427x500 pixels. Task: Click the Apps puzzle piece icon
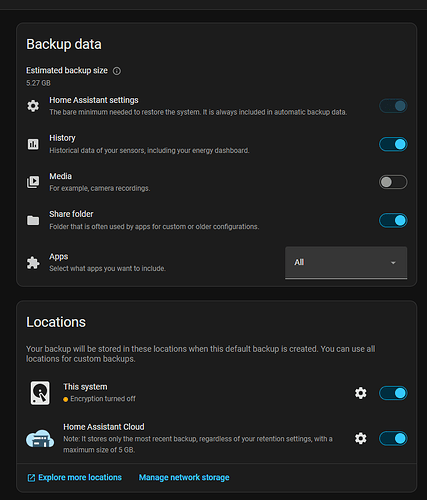(33, 263)
